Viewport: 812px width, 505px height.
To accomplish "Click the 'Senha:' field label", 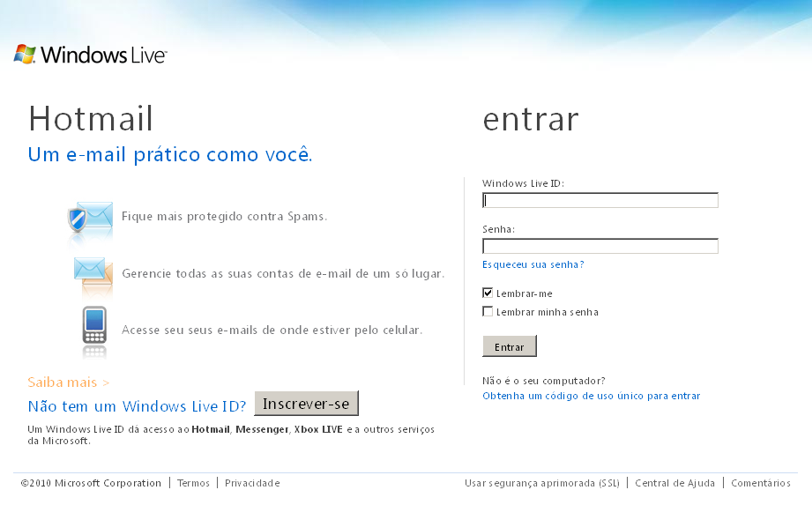I will pos(498,229).
